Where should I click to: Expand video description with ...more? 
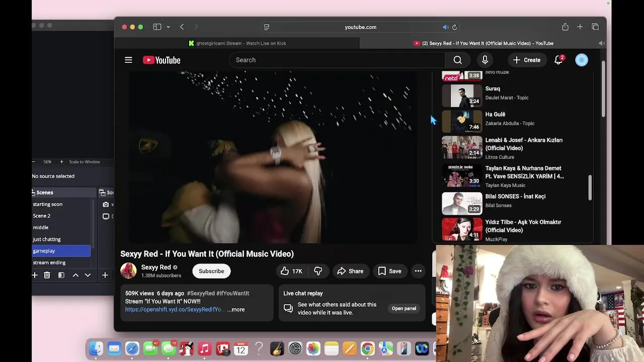(x=235, y=309)
